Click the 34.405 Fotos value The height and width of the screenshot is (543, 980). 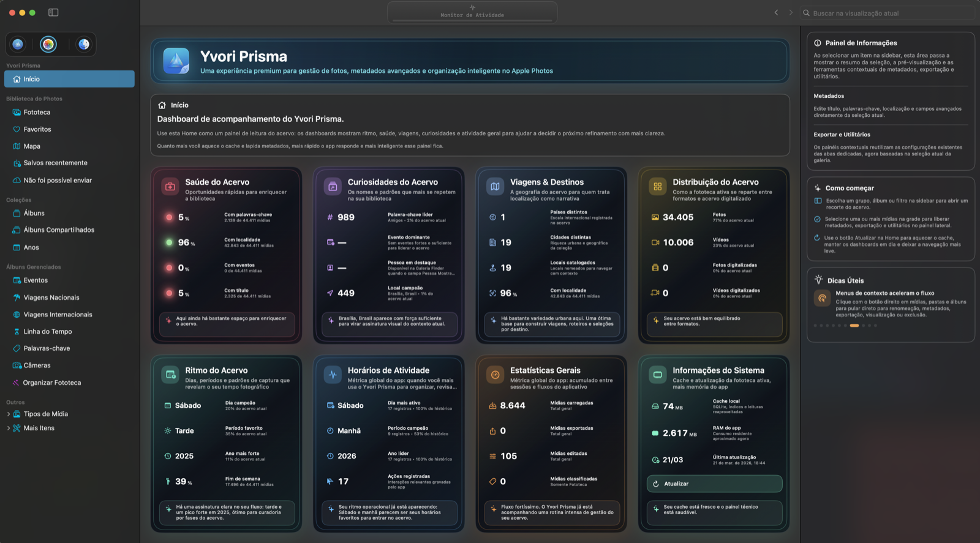[x=678, y=217]
